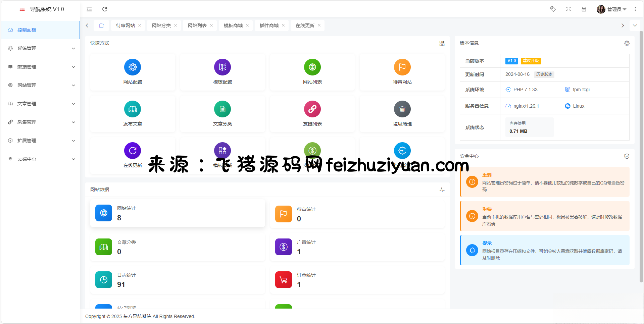Switch to the 模板商城 tab
This screenshot has height=324, width=644.
pos(233,25)
